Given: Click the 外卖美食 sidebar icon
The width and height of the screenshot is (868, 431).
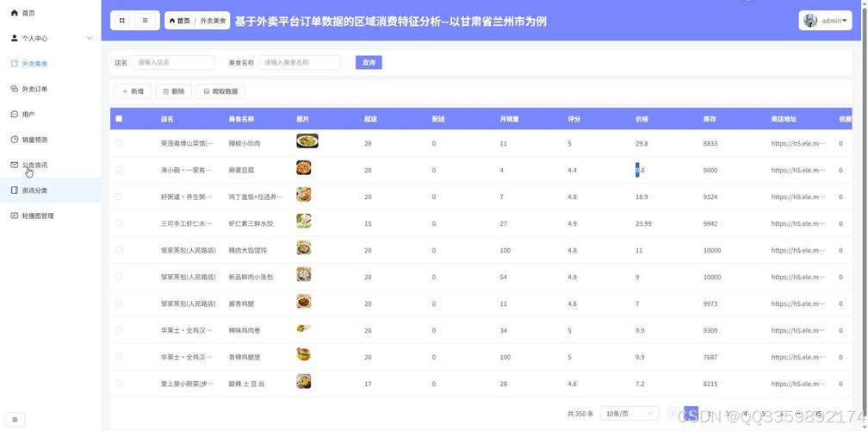Looking at the screenshot, I should [x=15, y=64].
